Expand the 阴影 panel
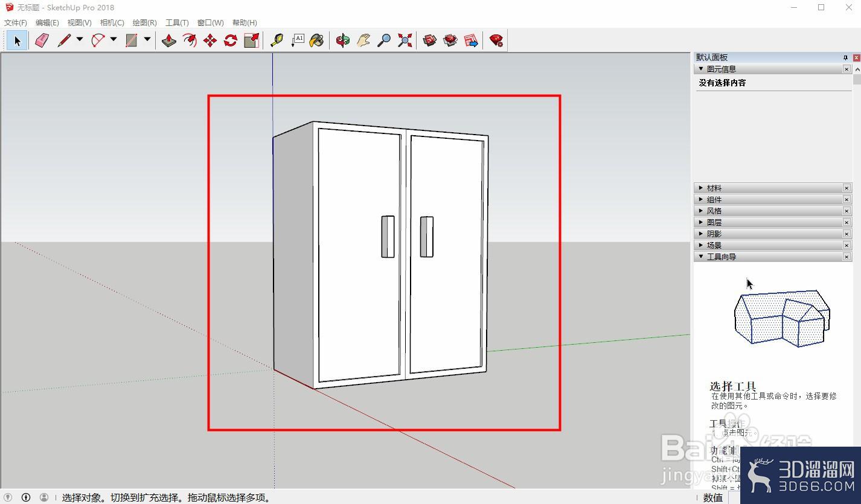The width and height of the screenshot is (861, 504). click(701, 234)
